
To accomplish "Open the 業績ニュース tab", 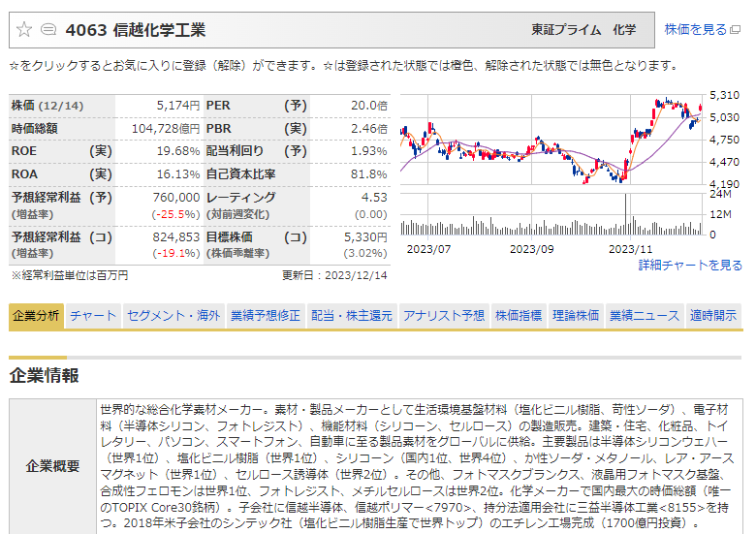I will (x=645, y=316).
